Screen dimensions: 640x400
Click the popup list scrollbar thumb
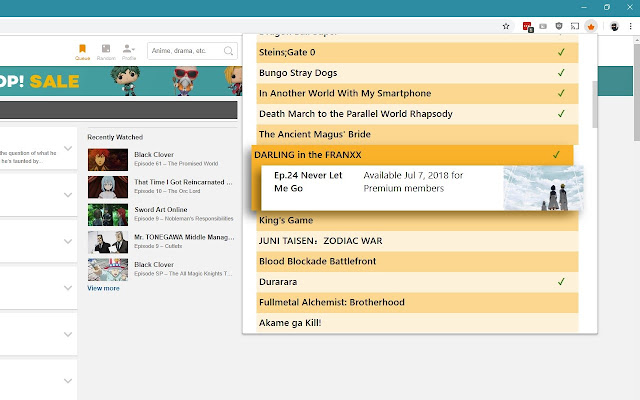[595, 104]
